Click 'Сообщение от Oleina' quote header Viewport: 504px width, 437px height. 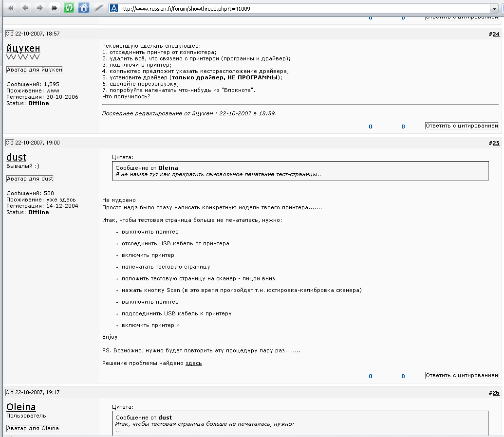pyautogui.click(x=147, y=168)
